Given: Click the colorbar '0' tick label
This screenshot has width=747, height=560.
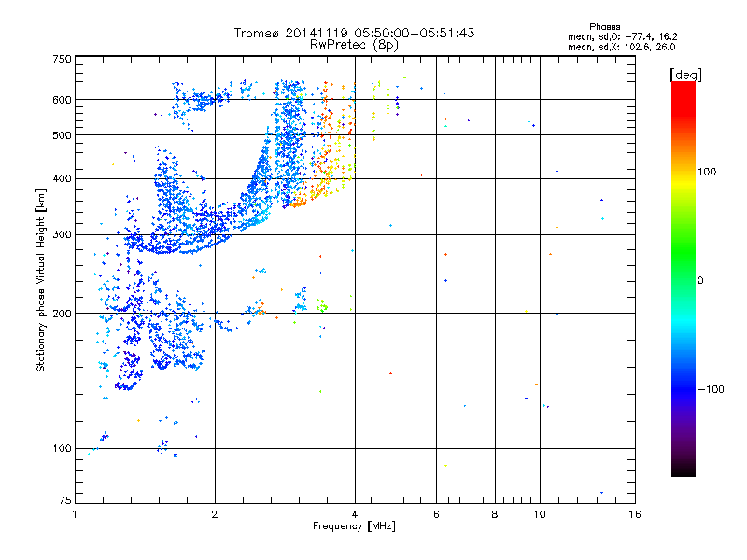Looking at the screenshot, I should [x=700, y=280].
